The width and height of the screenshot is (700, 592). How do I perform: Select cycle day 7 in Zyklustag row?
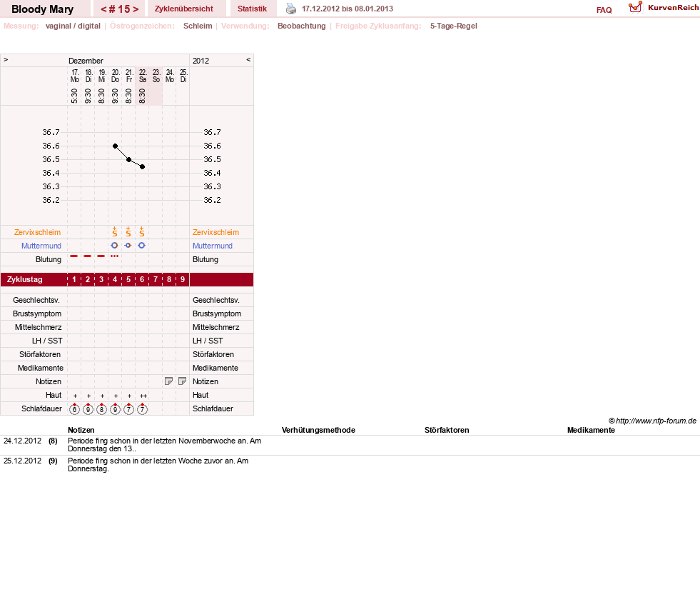(x=156, y=279)
